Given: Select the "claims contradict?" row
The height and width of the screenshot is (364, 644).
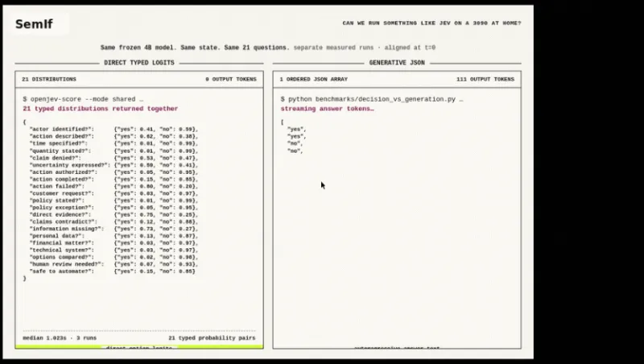Looking at the screenshot, I should (114, 221).
